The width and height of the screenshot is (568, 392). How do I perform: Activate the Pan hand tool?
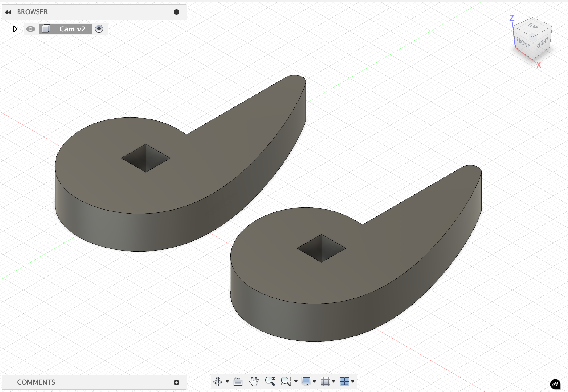click(x=254, y=382)
